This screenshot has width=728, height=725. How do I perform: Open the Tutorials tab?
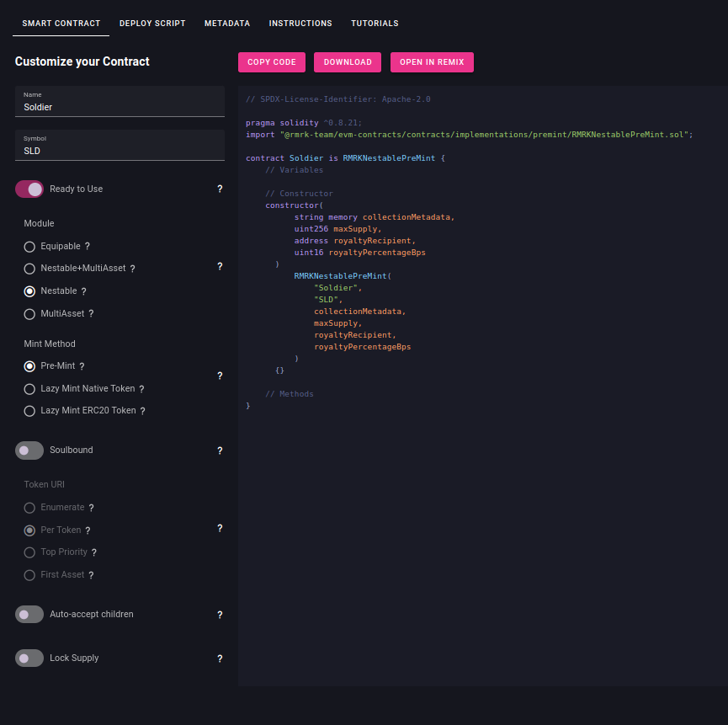pyautogui.click(x=375, y=24)
